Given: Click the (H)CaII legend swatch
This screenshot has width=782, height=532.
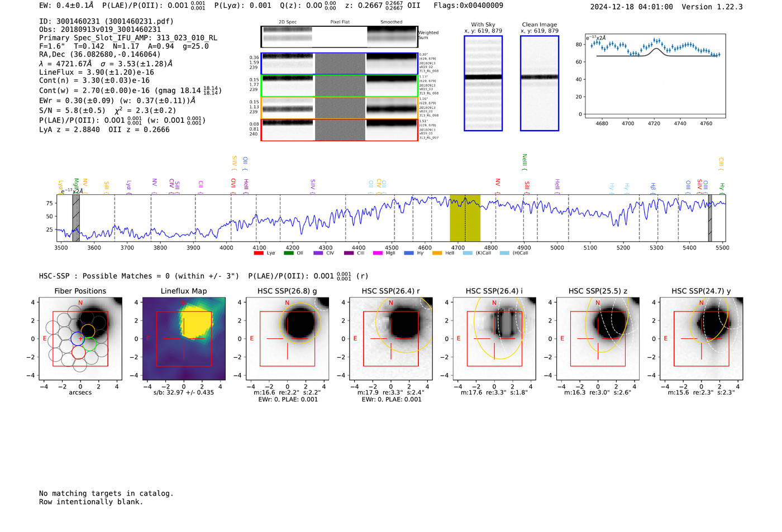Looking at the screenshot, I should point(504,253).
